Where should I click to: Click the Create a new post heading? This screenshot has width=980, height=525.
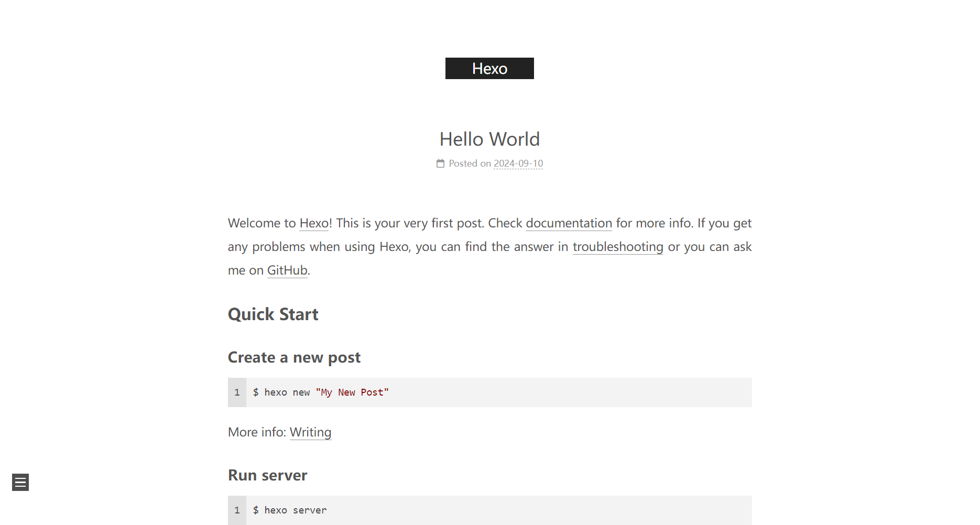(x=294, y=357)
